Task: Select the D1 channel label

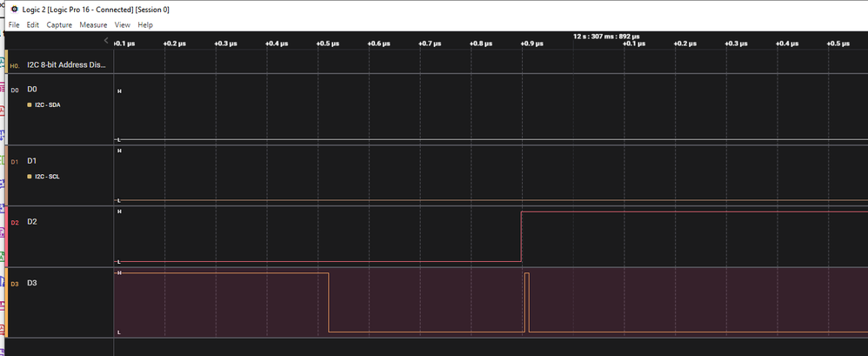Action: tap(32, 161)
